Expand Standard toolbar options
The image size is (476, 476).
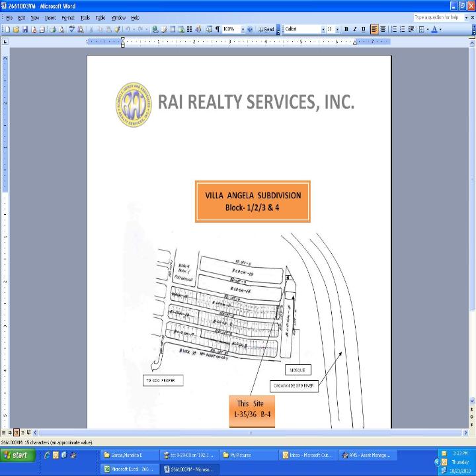(x=278, y=30)
